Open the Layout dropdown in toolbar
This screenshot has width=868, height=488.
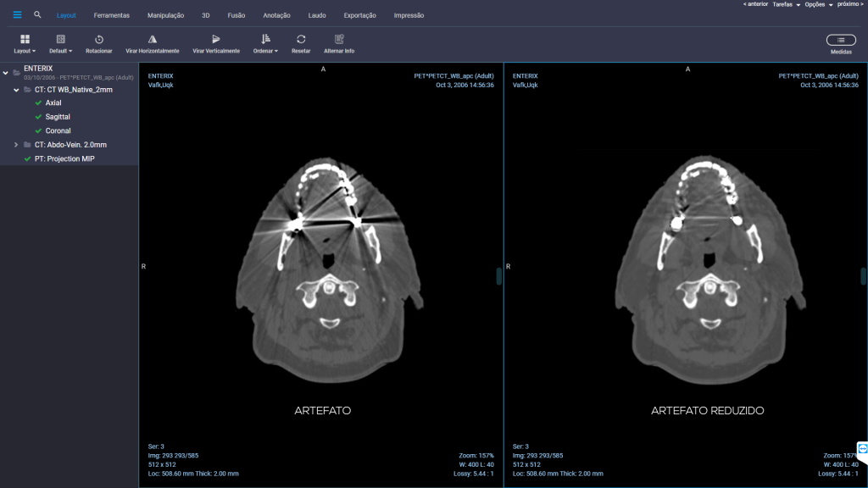click(x=25, y=44)
